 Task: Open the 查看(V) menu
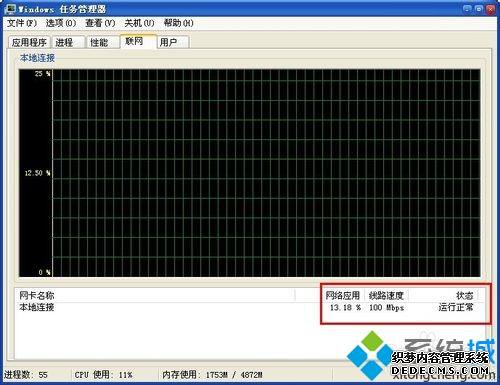click(100, 23)
